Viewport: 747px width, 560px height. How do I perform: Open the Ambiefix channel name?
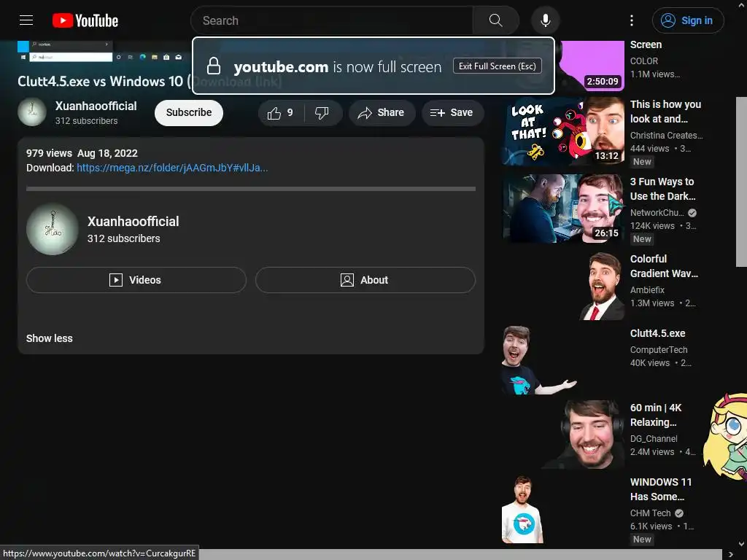pos(647,290)
